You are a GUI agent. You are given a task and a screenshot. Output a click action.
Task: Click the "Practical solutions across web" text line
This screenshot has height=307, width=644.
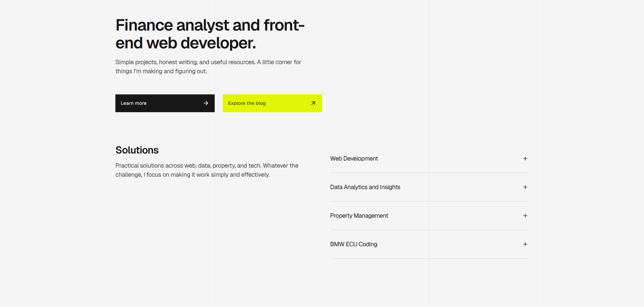tap(207, 166)
